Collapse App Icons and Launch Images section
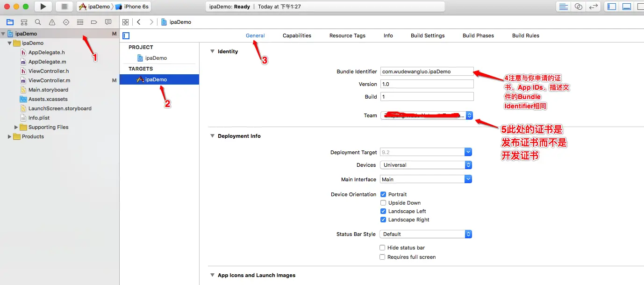The width and height of the screenshot is (644, 285). [212, 275]
